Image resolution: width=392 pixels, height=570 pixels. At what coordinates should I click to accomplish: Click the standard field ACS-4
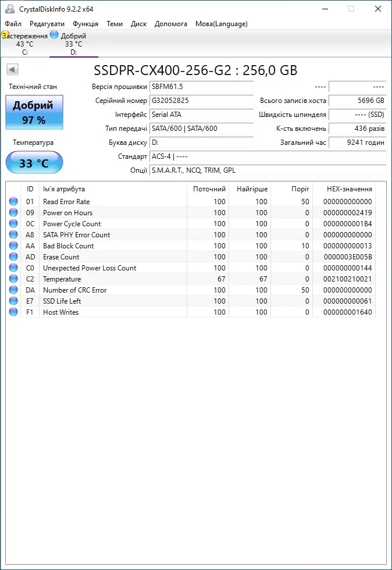(268, 156)
